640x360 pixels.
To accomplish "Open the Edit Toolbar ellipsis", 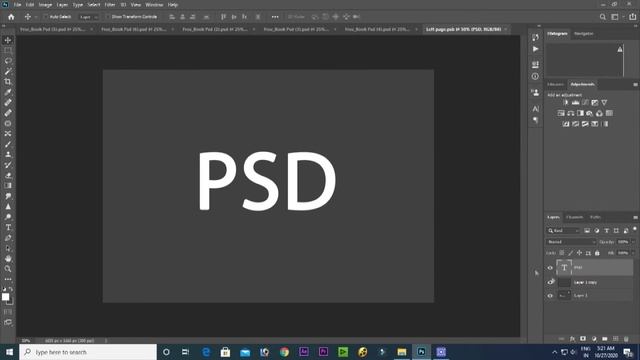I will click(8, 280).
